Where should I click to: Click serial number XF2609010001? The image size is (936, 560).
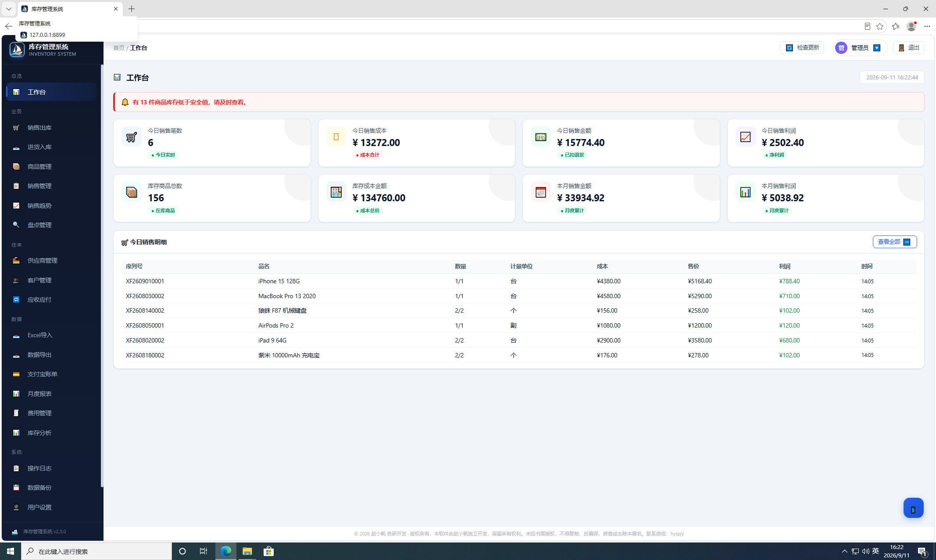[145, 281]
